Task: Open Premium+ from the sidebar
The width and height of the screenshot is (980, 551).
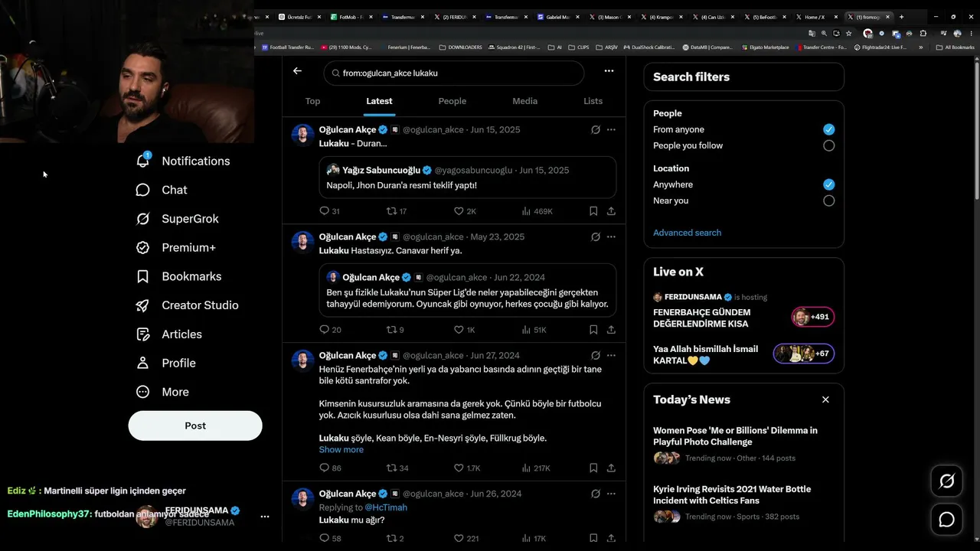Action: (x=175, y=247)
